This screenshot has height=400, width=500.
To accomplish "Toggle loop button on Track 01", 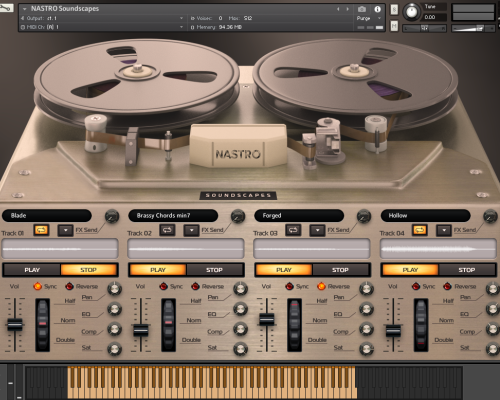I will pyautogui.click(x=41, y=230).
